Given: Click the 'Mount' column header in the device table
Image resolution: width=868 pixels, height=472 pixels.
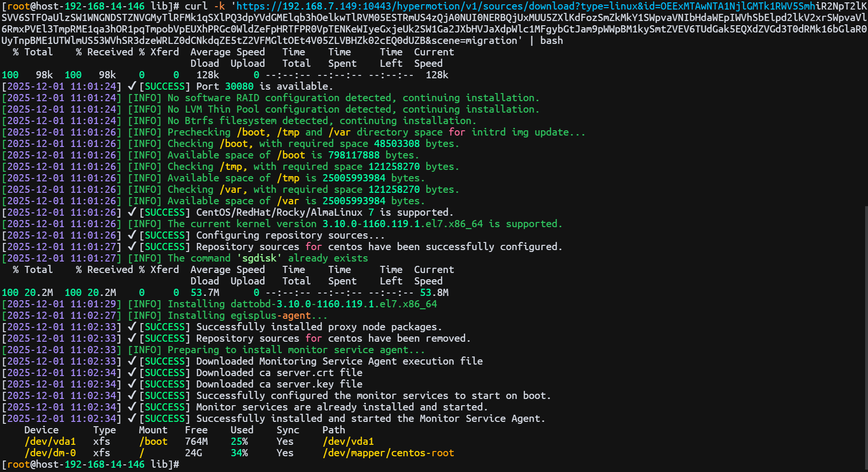Looking at the screenshot, I should [x=153, y=430].
